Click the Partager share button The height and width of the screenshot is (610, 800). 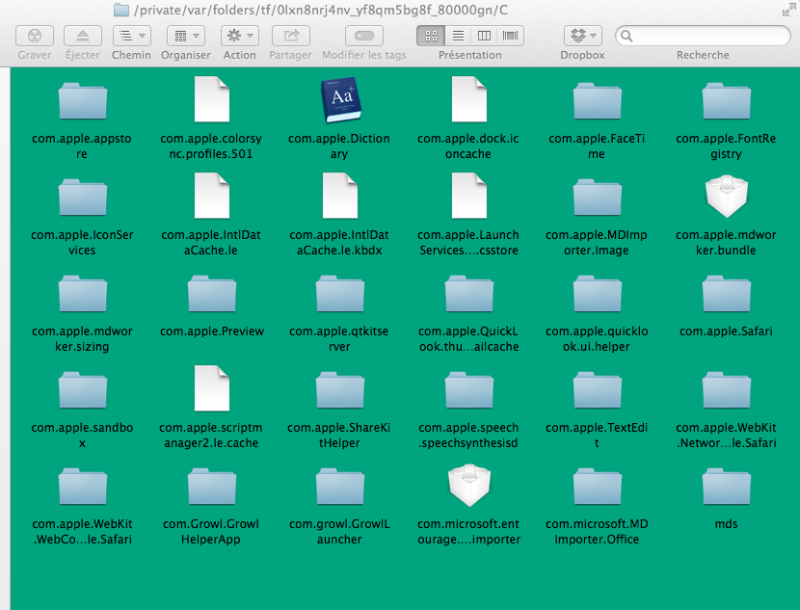[290, 36]
